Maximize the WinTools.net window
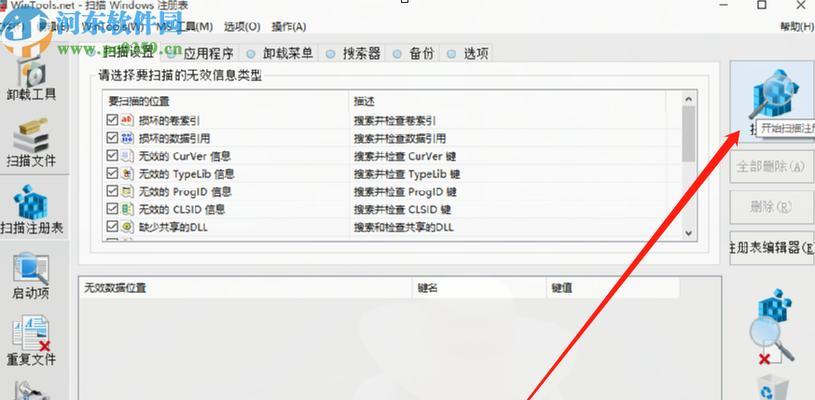Screen dimensions: 815x400 [x=761, y=5]
